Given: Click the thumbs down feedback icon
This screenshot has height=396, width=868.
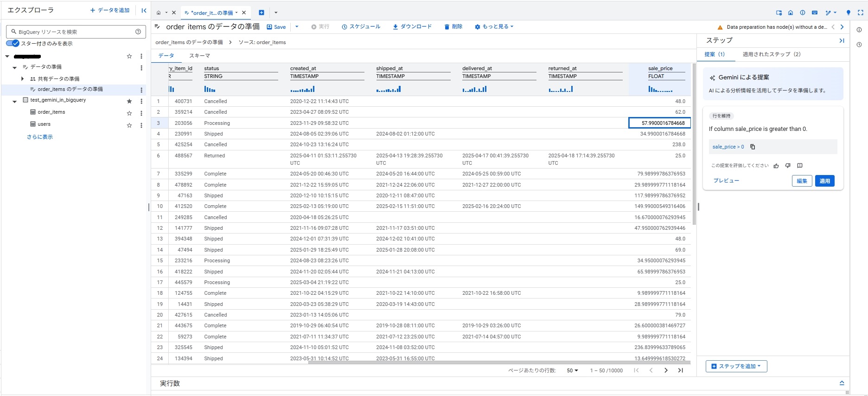Looking at the screenshot, I should [788, 166].
